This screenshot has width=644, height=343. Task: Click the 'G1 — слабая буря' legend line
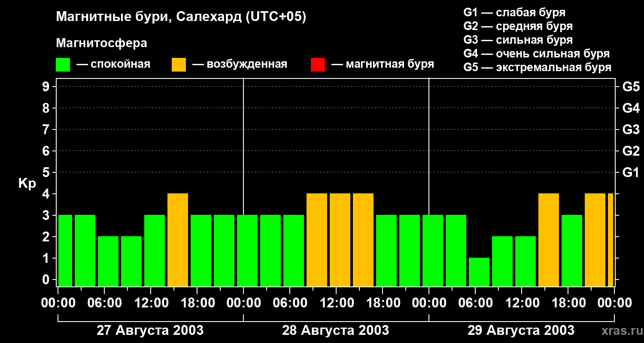tap(514, 12)
